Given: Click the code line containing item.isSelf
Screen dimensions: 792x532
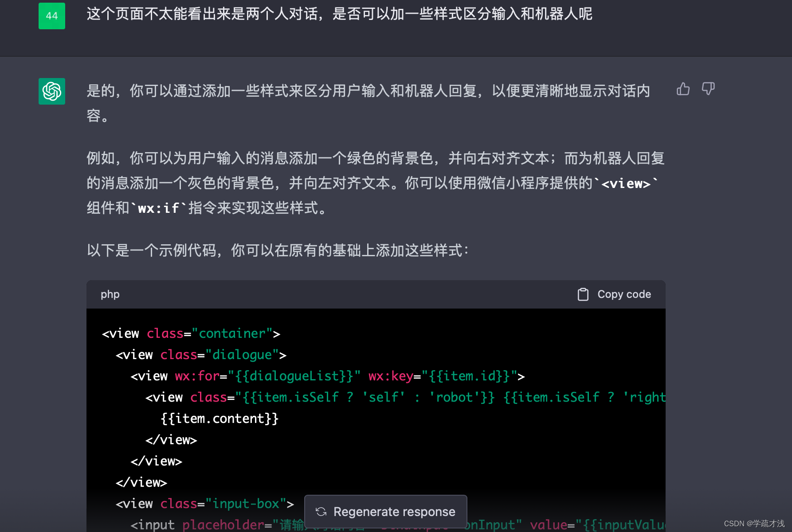Looking at the screenshot, I should tap(405, 397).
